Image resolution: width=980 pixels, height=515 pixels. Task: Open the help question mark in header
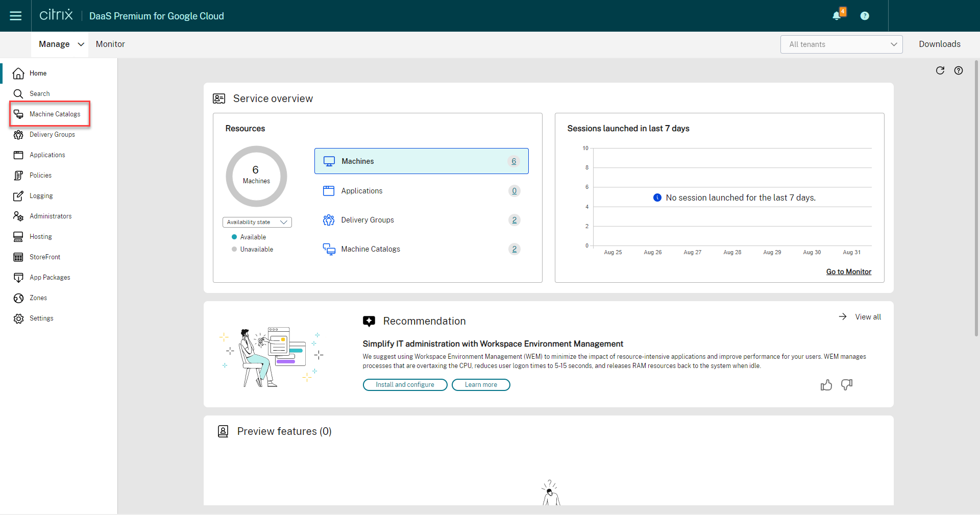[865, 16]
